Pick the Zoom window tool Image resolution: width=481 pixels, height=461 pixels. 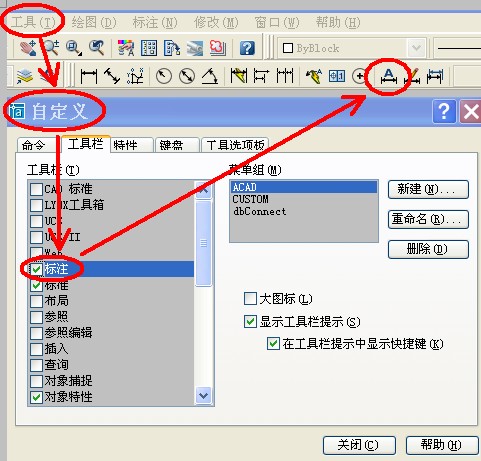coord(74,48)
